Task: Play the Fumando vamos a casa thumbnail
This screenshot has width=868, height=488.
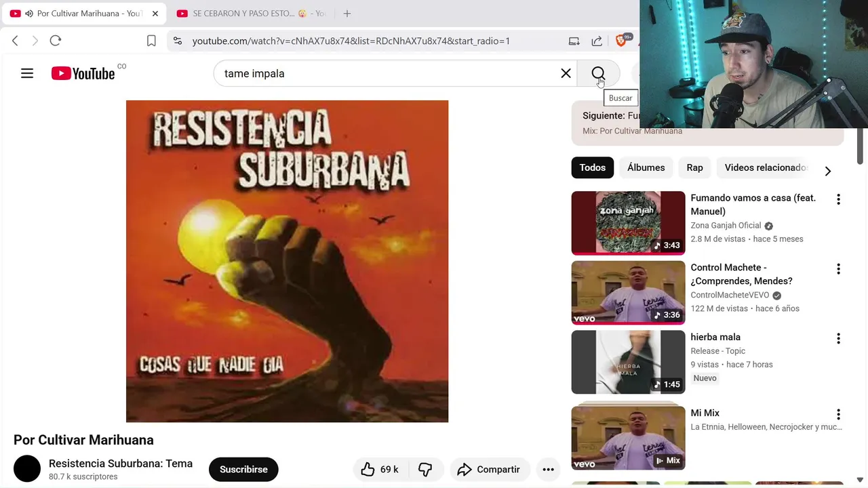Action: tap(628, 223)
